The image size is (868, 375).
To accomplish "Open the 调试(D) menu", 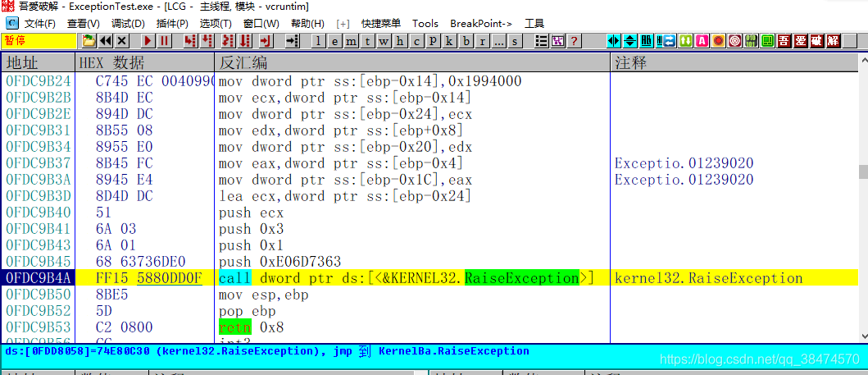I will 129,24.
